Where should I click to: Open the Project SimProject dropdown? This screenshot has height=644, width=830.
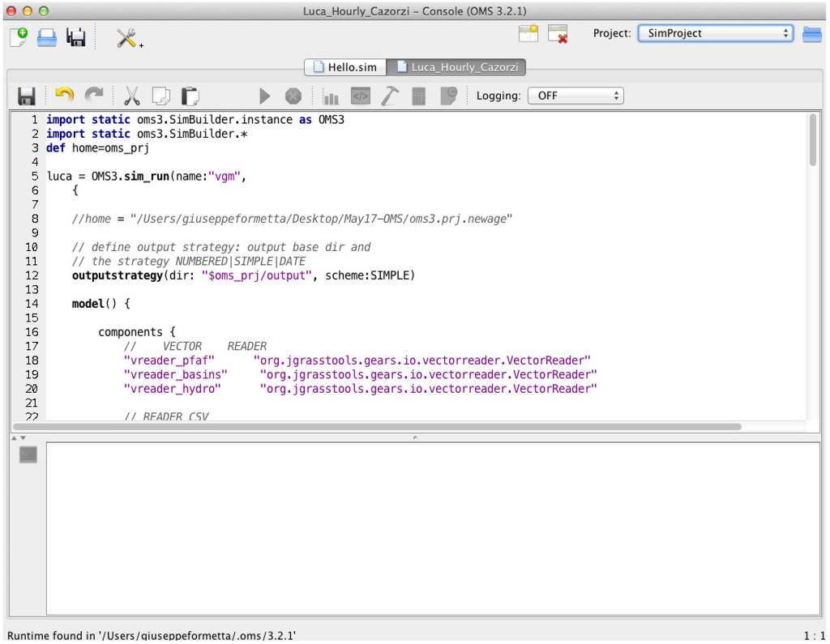pyautogui.click(x=715, y=33)
